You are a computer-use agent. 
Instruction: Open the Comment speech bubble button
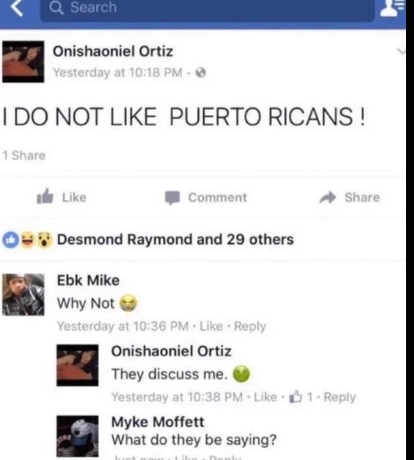206,197
